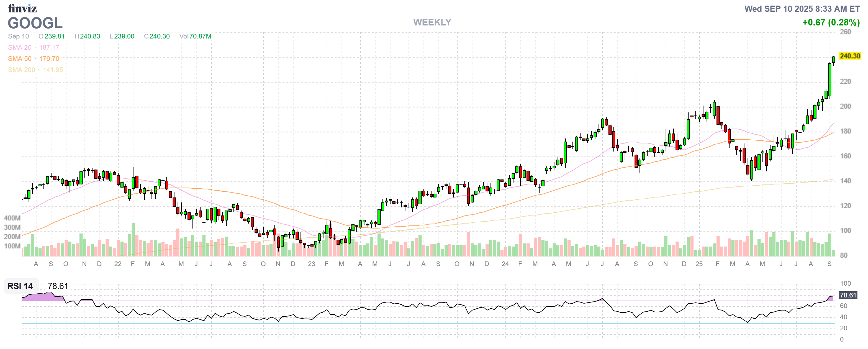Click the GOOGL ticker symbol heading
The height and width of the screenshot is (349, 868).
click(x=35, y=23)
